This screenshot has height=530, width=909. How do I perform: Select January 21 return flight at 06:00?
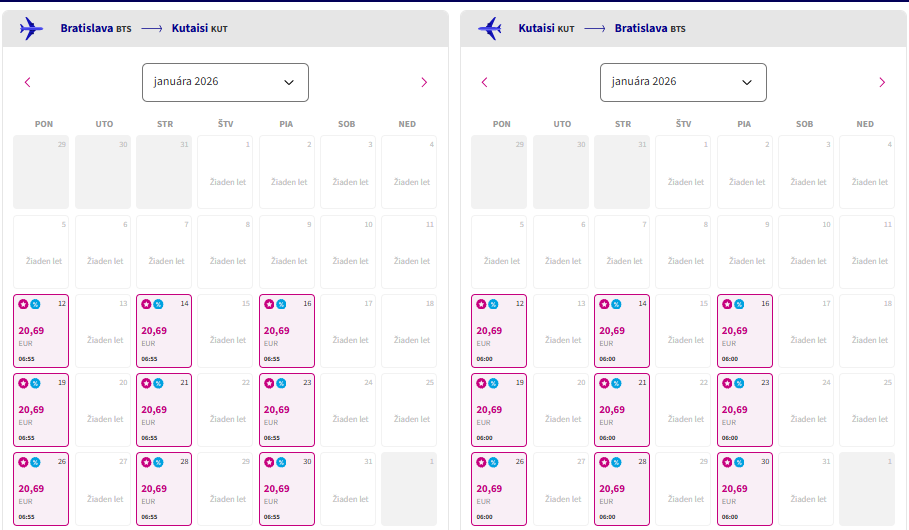tap(623, 410)
